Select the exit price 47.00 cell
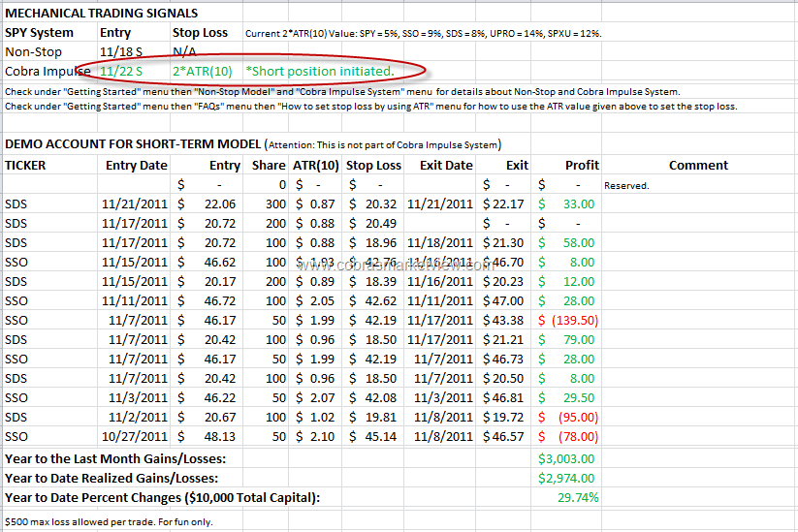Screen dimensions: 798x532 click(503, 300)
